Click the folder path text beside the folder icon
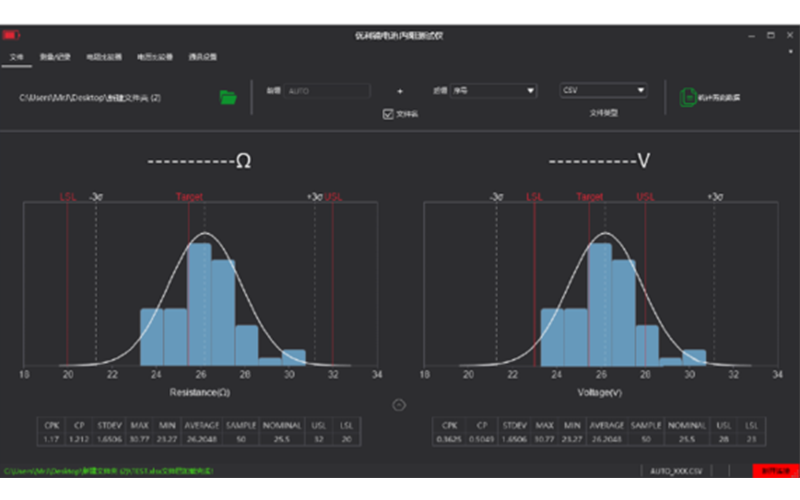Screen dimensions: 800x500 [90, 98]
